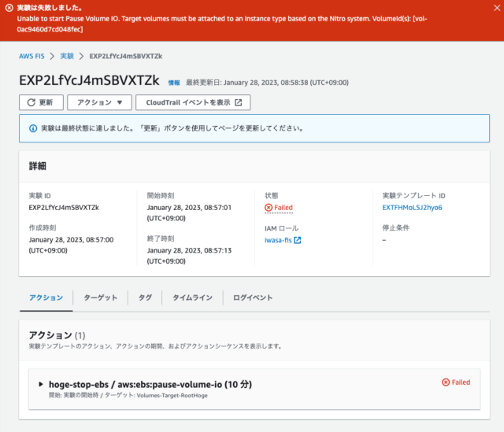
Task: Switch to the タグ tab
Action: point(145,297)
